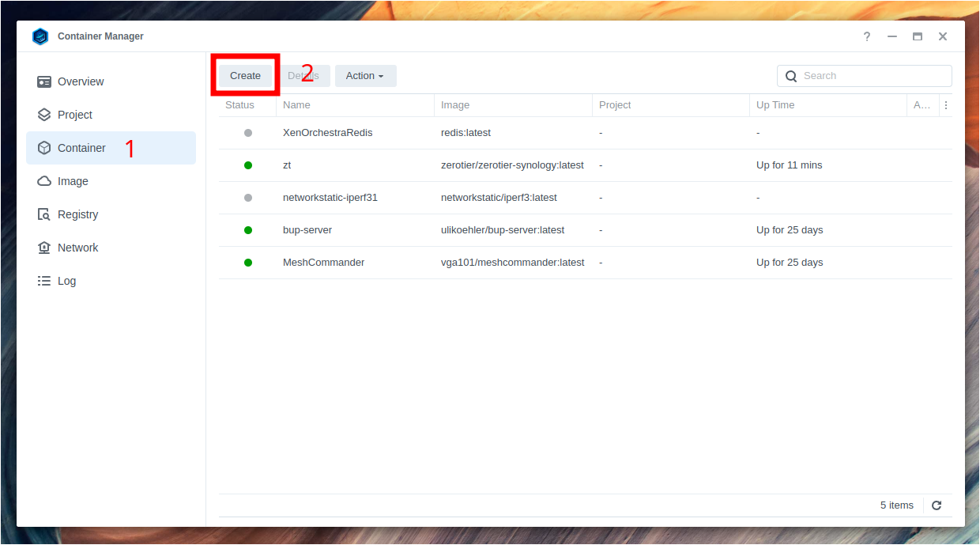This screenshot has width=980, height=545.
Task: Open the Action dropdown menu
Action: [x=365, y=76]
